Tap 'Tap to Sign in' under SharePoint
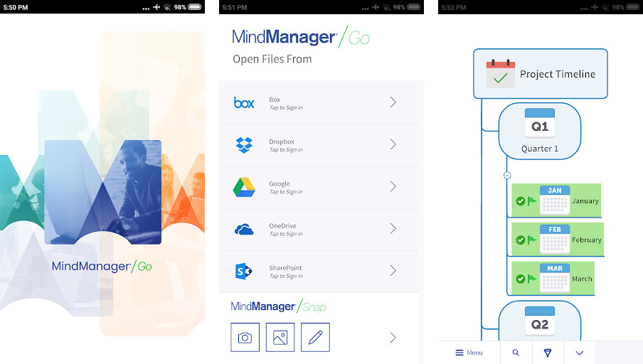This screenshot has width=643, height=364. click(286, 277)
